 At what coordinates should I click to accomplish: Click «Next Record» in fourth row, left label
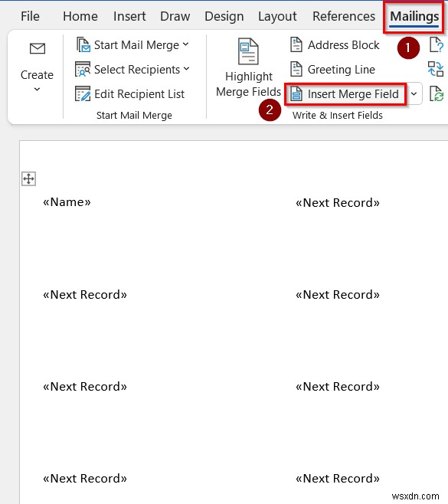[85, 479]
